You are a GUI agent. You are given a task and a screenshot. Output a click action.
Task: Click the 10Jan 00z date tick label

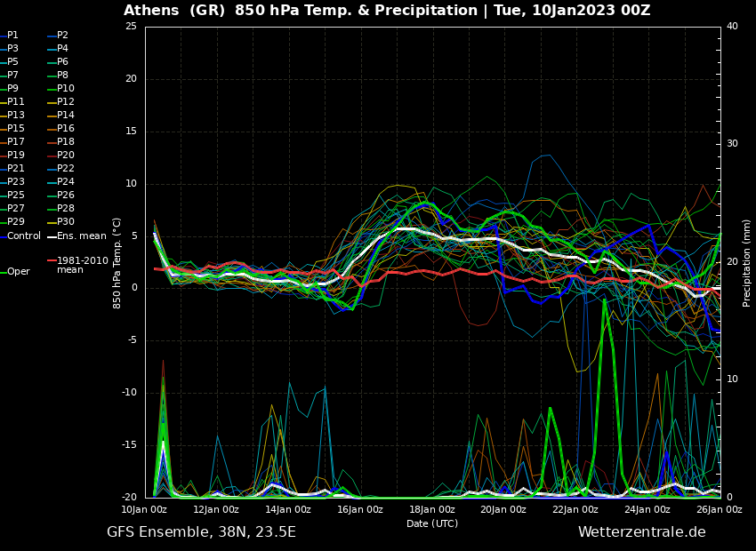(x=145, y=509)
